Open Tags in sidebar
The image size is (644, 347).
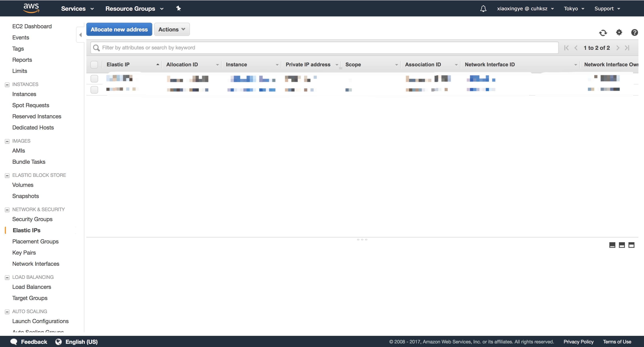18,49
